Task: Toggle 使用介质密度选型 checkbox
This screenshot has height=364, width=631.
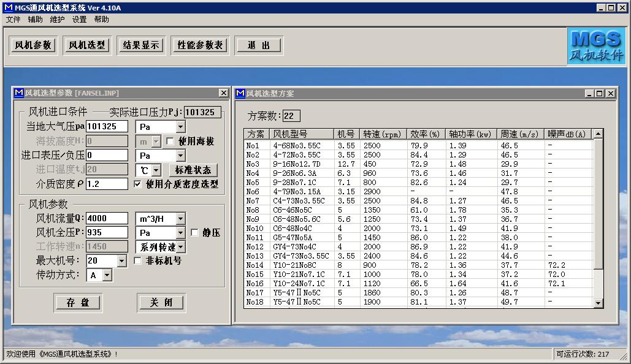Action: (x=138, y=184)
